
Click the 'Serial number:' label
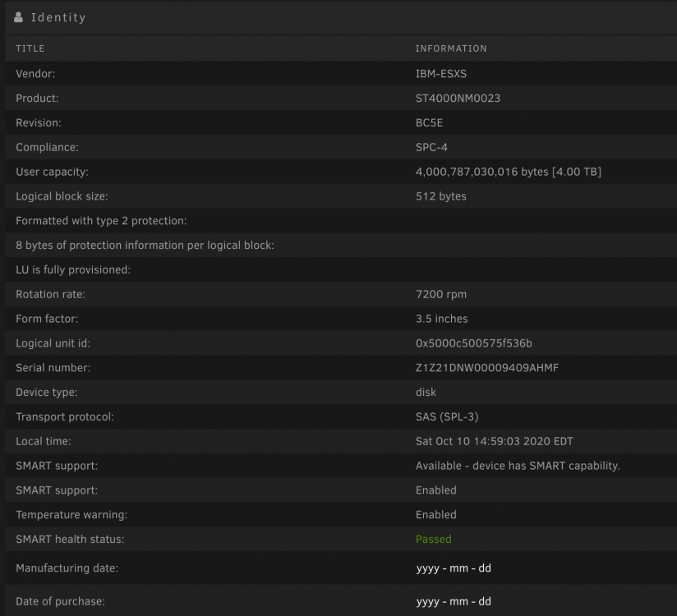tap(53, 368)
